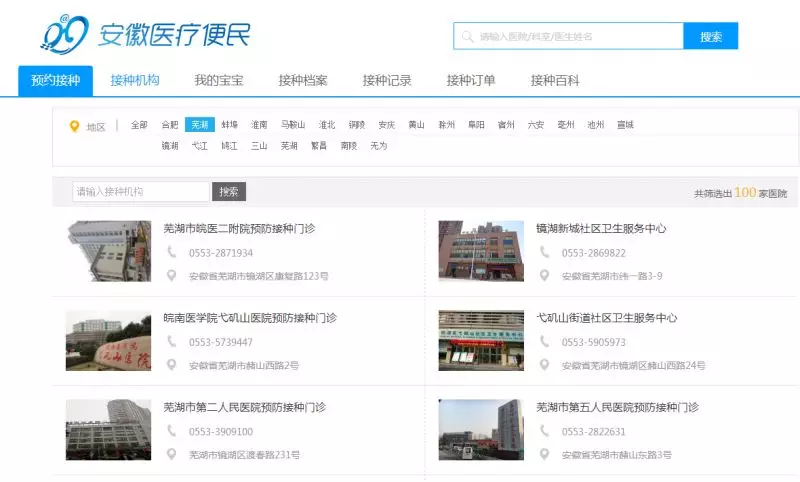Open 皖南医学院弋矶山医院预防接种门诊 clinic link

(x=250, y=318)
